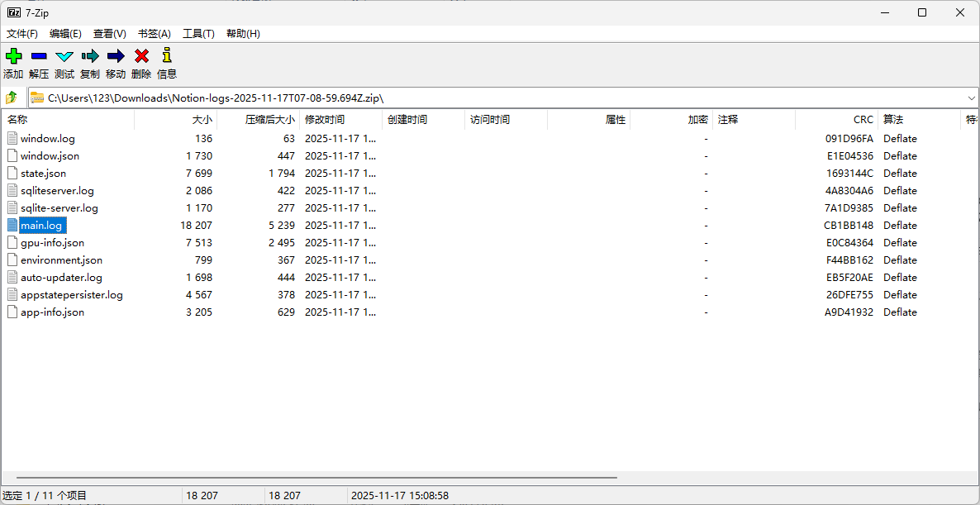Click size value 4 567
The width and height of the screenshot is (980, 505).
click(x=199, y=295)
